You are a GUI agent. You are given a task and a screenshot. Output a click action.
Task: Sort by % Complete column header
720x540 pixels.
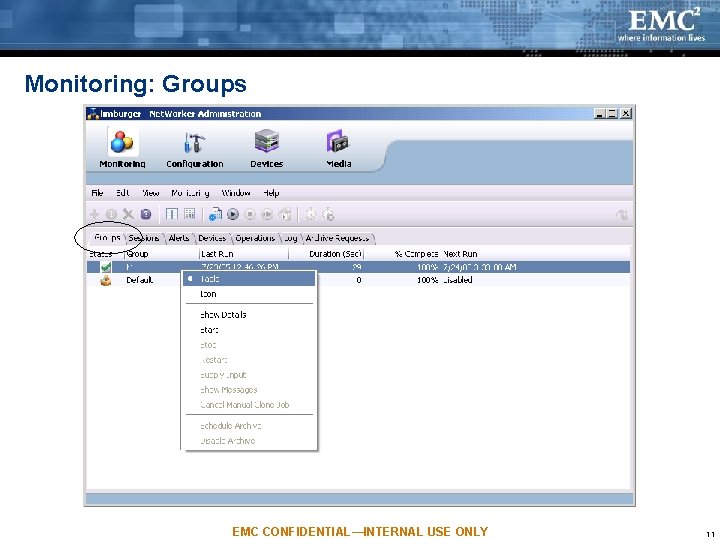(x=402, y=253)
